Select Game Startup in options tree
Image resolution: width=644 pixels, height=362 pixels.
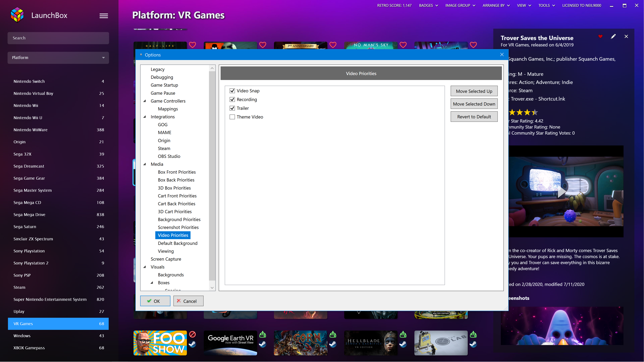[164, 85]
